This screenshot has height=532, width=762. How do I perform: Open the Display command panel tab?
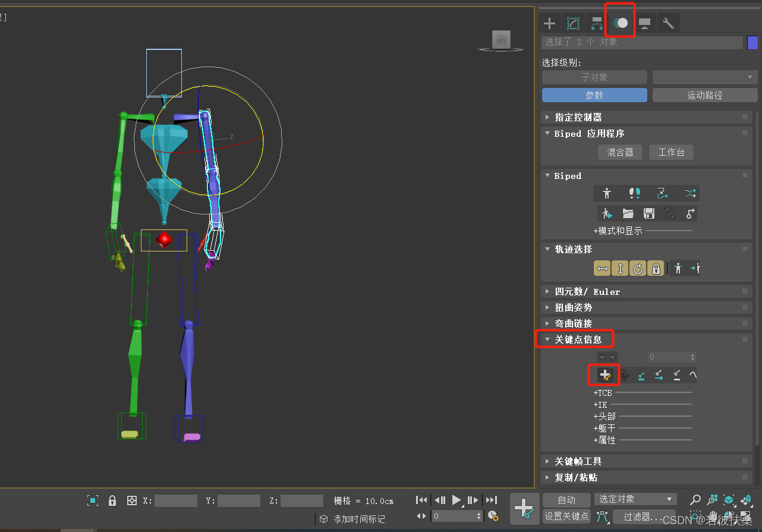click(644, 23)
